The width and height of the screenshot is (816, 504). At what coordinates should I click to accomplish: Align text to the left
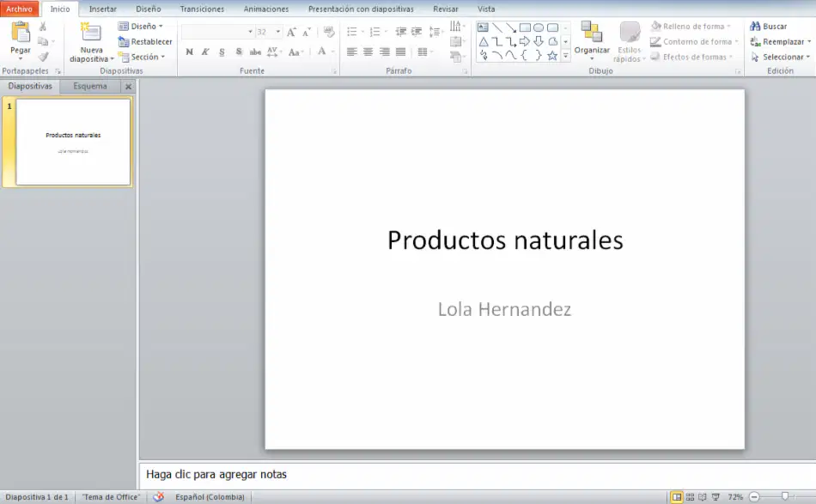[352, 52]
